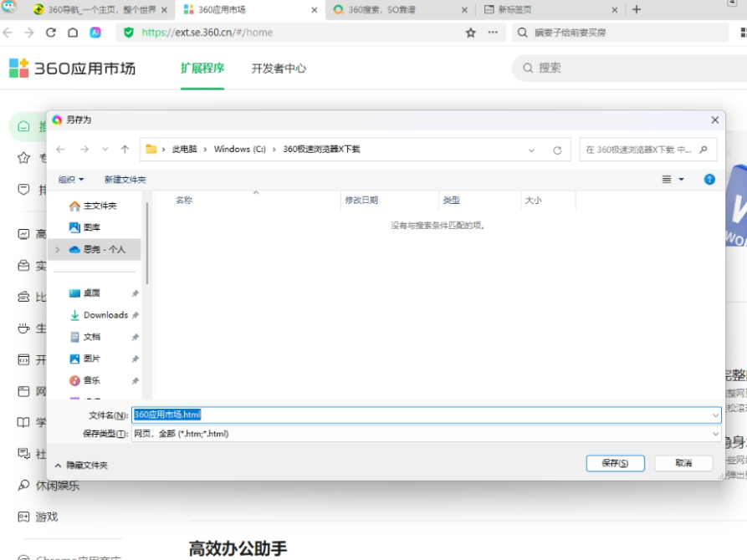The width and height of the screenshot is (747, 560).
Task: Open recent locations dropdown in save dialog
Action: (105, 150)
